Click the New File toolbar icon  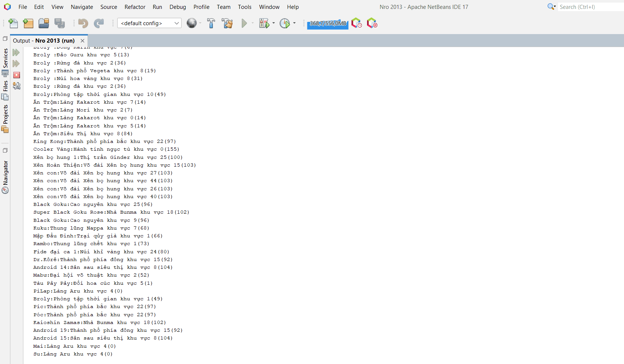[x=13, y=23]
